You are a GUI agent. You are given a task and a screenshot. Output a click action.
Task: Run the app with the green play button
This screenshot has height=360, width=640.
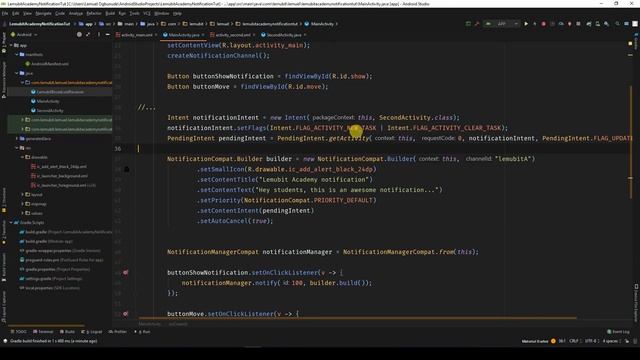pos(526,24)
